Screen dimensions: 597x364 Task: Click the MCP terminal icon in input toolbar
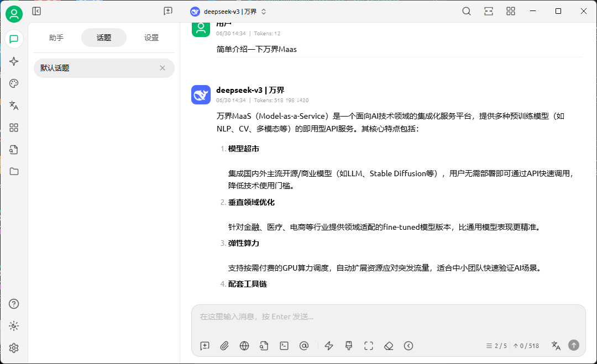284,346
